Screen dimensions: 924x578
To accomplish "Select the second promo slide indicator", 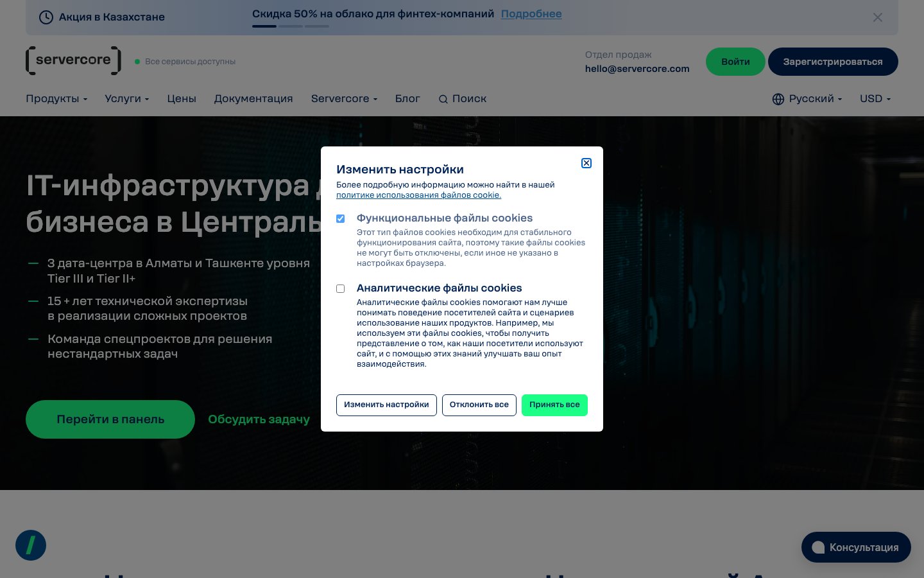I will pyautogui.click(x=291, y=26).
